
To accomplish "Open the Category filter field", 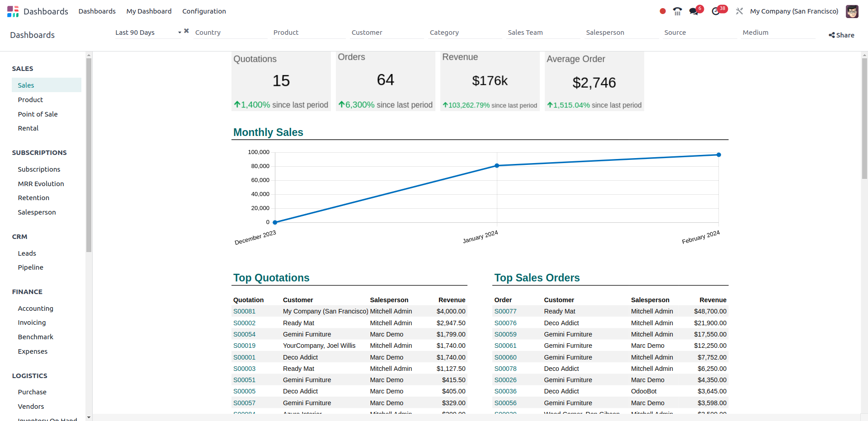I will tap(465, 33).
